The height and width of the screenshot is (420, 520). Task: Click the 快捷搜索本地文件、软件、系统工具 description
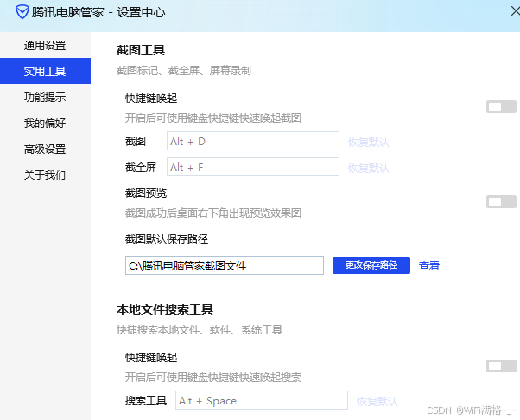(200, 330)
